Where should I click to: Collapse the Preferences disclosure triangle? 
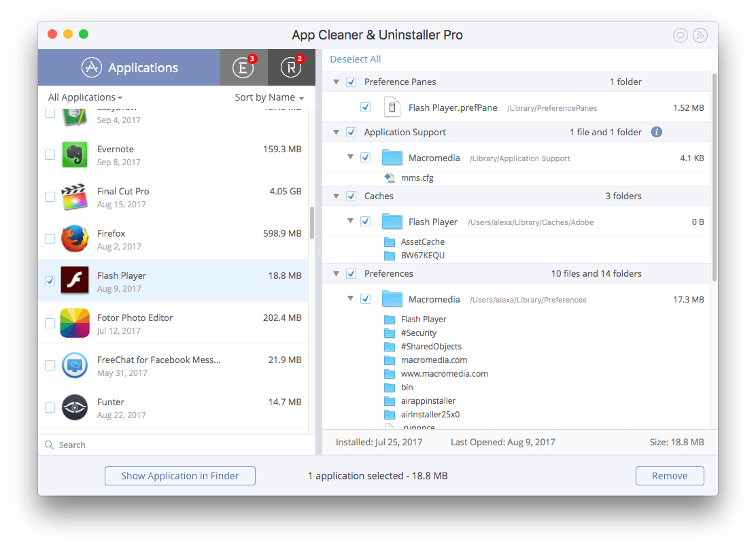click(x=336, y=273)
